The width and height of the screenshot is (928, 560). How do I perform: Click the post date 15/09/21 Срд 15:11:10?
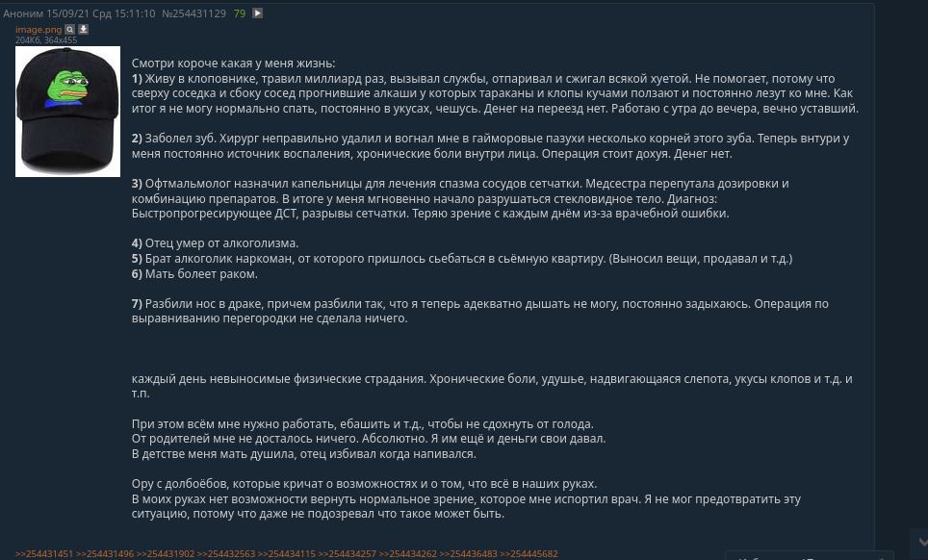(x=101, y=13)
